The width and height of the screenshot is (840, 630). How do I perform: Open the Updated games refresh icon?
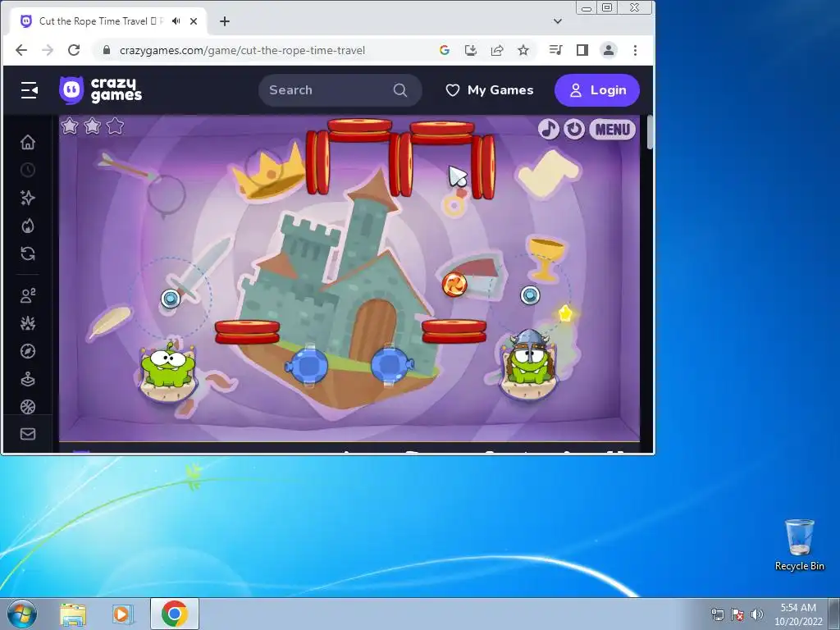pos(28,253)
